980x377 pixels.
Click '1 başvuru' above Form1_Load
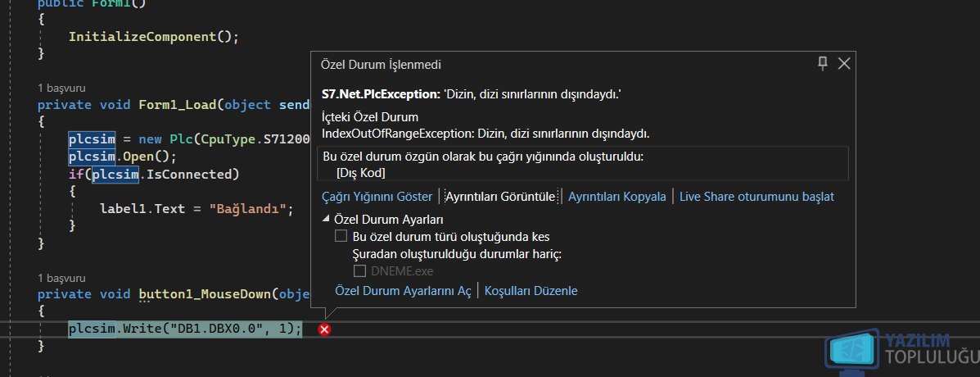(x=61, y=89)
